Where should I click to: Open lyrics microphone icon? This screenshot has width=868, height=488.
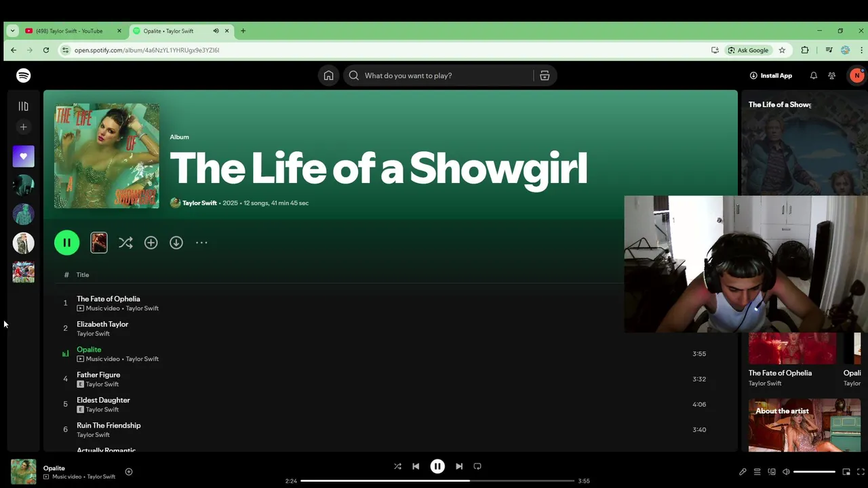(x=743, y=472)
